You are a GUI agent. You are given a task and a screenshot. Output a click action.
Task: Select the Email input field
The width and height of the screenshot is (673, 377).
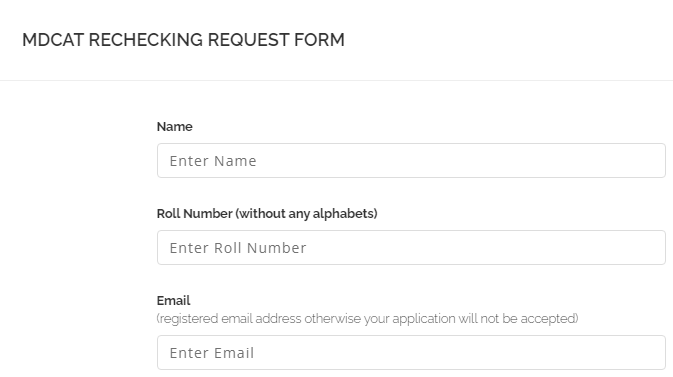coord(411,353)
